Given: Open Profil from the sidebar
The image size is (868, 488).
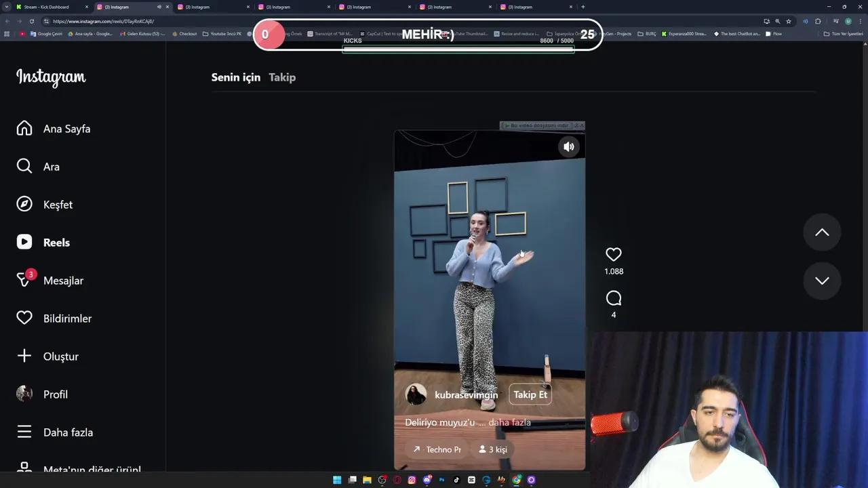Looking at the screenshot, I should [42, 394].
